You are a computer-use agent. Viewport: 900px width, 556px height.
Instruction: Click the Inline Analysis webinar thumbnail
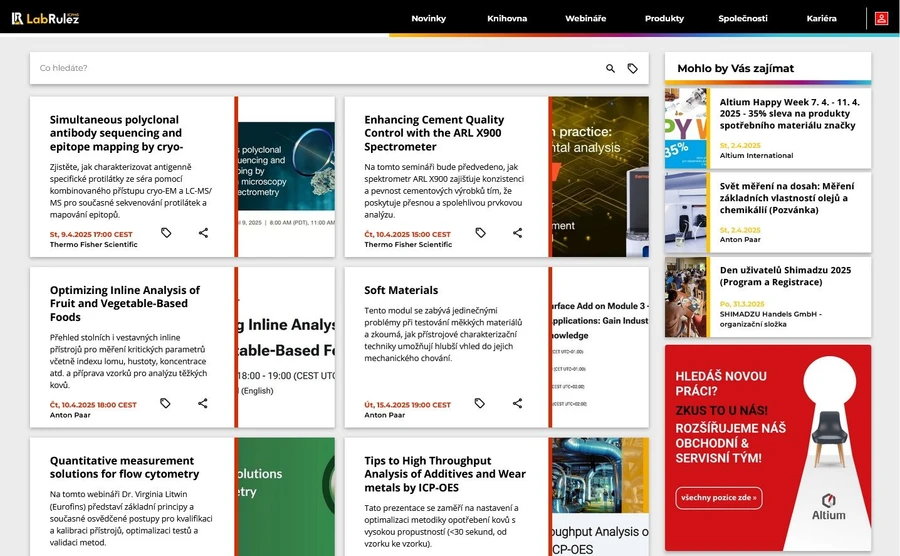click(x=286, y=347)
